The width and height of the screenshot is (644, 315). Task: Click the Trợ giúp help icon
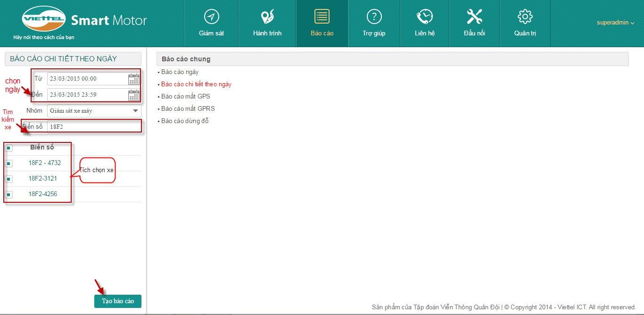click(x=374, y=17)
